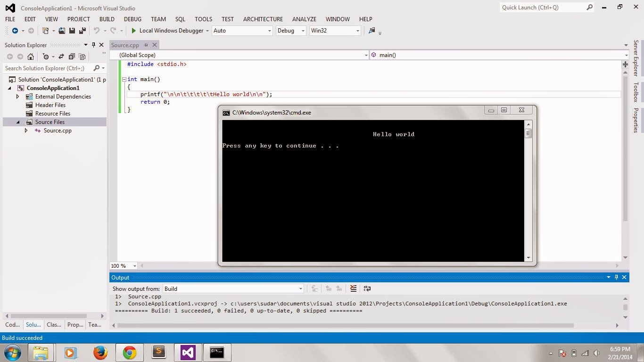
Task: Pin the Source.cpp tab
Action: 146,45
